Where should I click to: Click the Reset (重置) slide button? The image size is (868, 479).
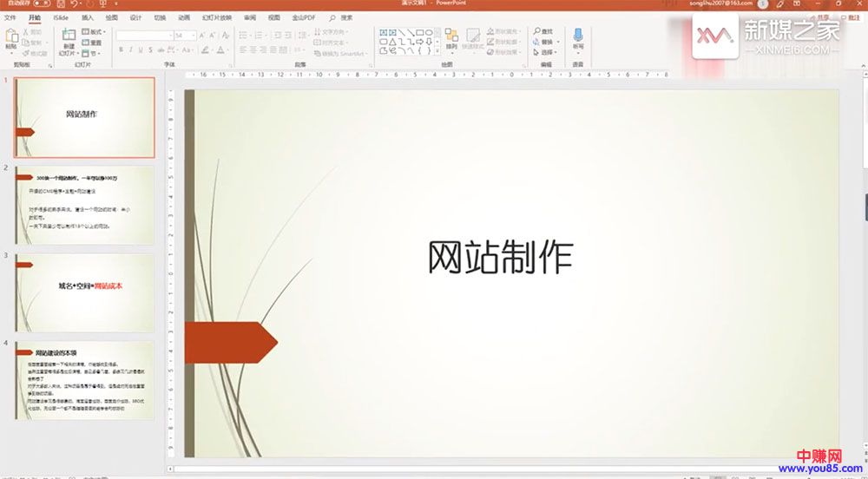pos(94,42)
